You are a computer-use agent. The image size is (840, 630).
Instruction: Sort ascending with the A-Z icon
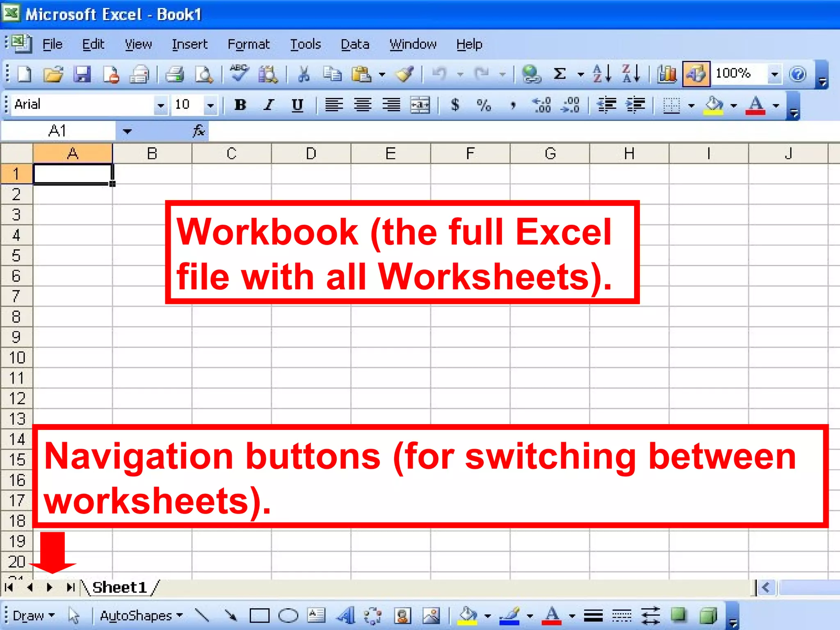tap(602, 74)
